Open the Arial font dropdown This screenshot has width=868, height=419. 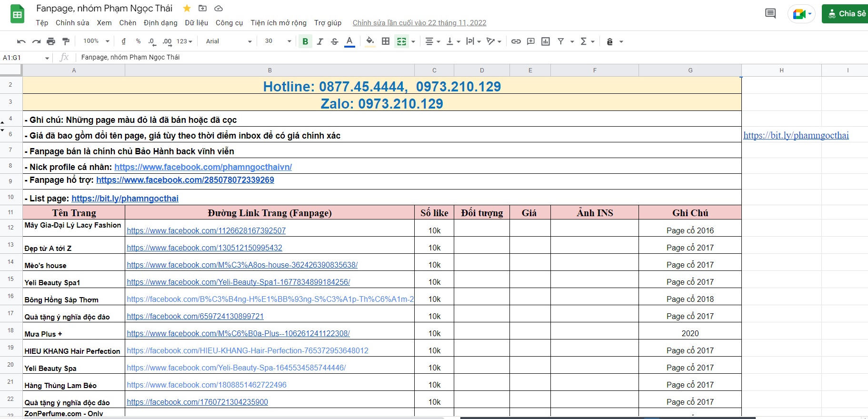[x=229, y=41]
